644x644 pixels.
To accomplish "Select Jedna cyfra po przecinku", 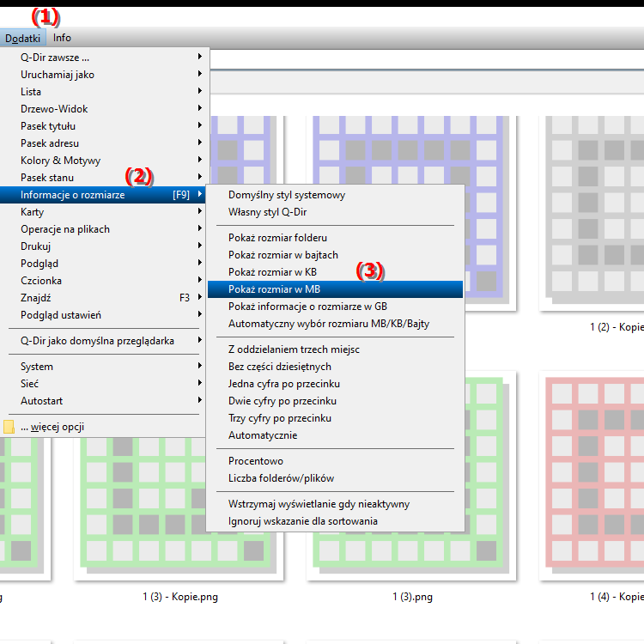I will [335, 384].
